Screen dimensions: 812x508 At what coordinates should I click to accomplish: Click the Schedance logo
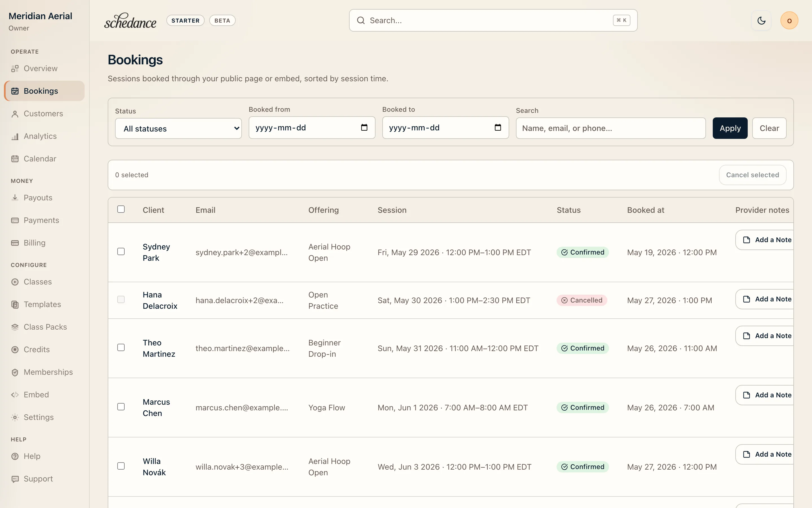click(x=130, y=21)
